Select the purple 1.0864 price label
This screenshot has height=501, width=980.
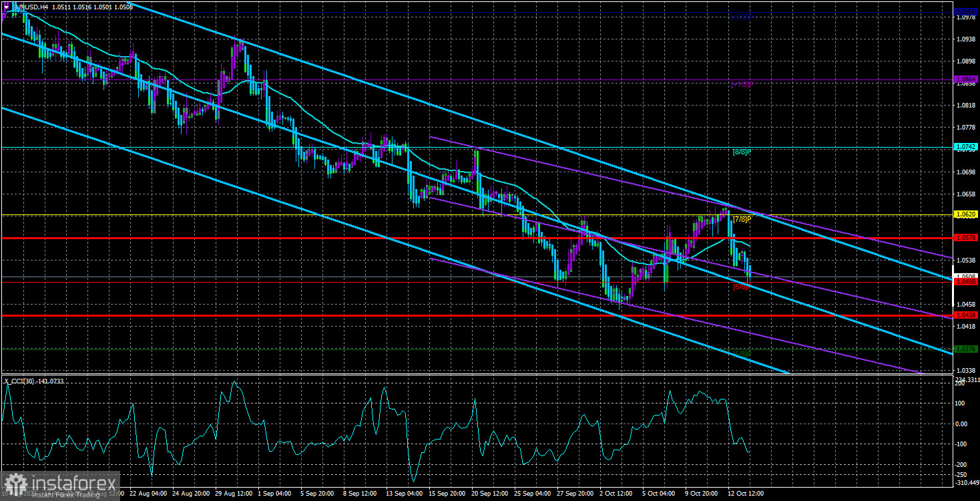(x=966, y=79)
